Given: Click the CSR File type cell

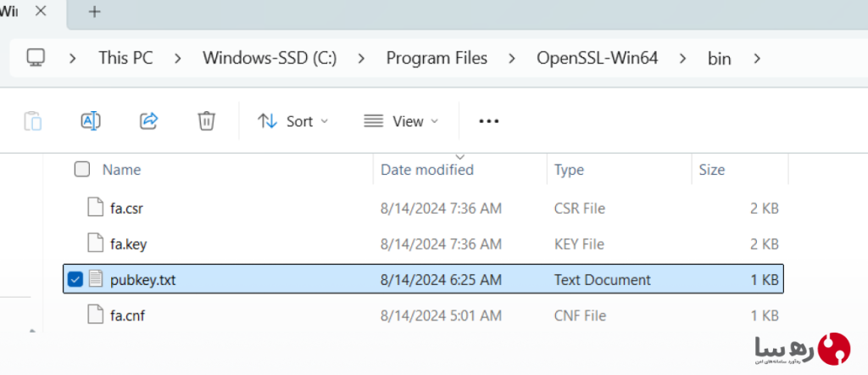Looking at the screenshot, I should 580,208.
